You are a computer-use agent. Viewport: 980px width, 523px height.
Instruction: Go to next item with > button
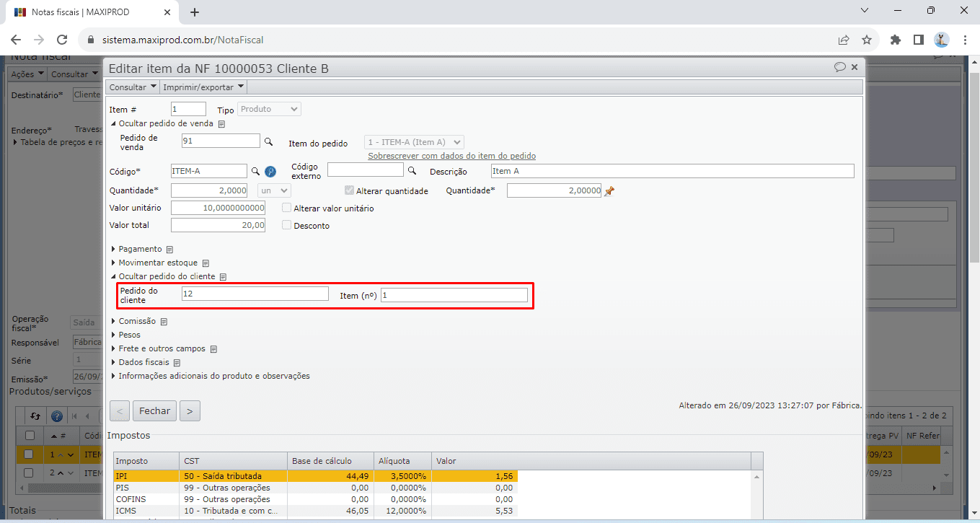click(x=190, y=411)
